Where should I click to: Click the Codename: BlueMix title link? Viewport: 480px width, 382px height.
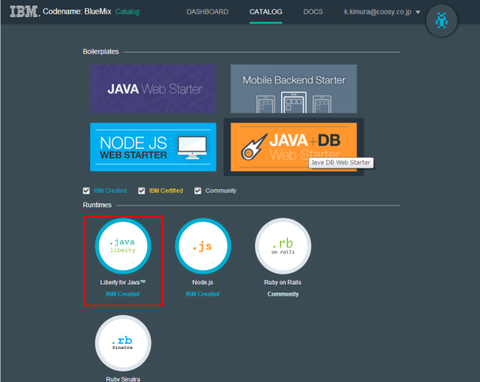[77, 12]
